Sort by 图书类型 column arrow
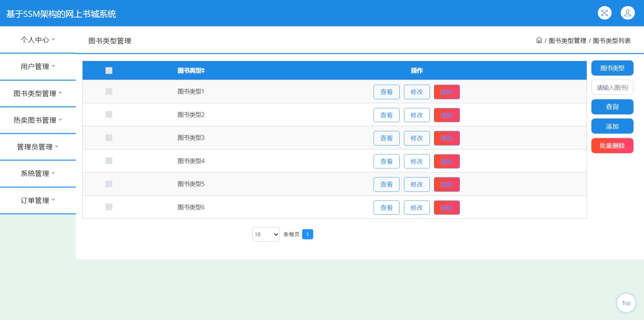 (203, 71)
